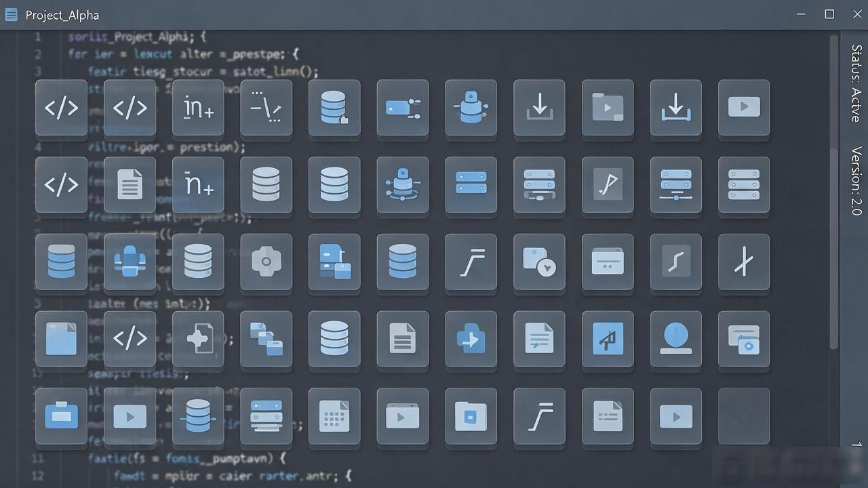The width and height of the screenshot is (868, 488).
Task: Select the S-curve icon in dark square
Action: (676, 262)
